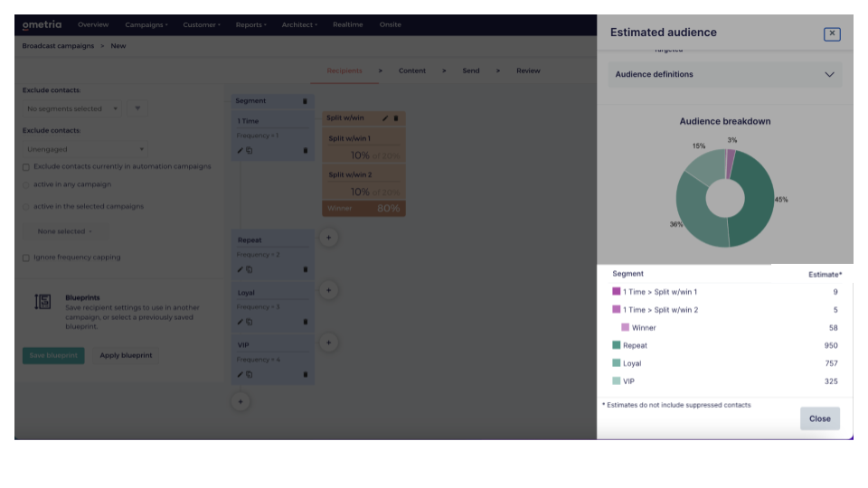Delete the 1 Time segment
The image size is (868, 488).
(305, 151)
